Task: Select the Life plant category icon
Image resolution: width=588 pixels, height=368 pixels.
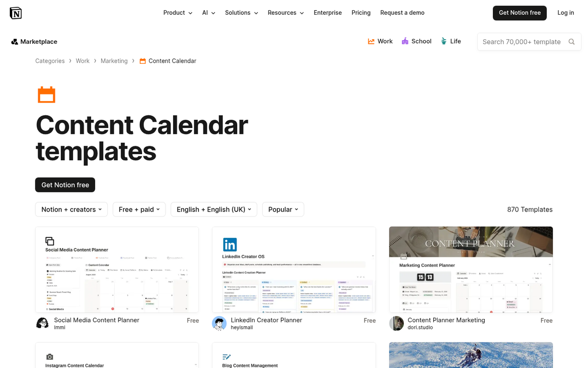Action: 443,41
